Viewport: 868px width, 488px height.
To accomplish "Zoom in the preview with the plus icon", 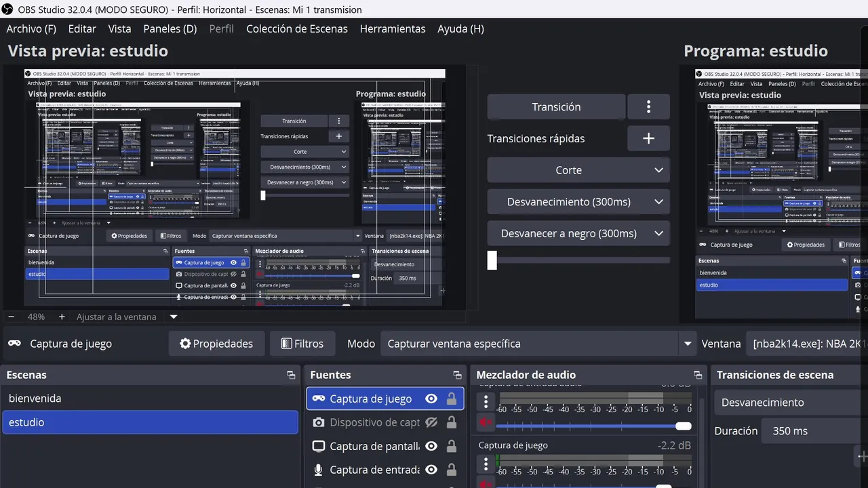I will tap(62, 317).
